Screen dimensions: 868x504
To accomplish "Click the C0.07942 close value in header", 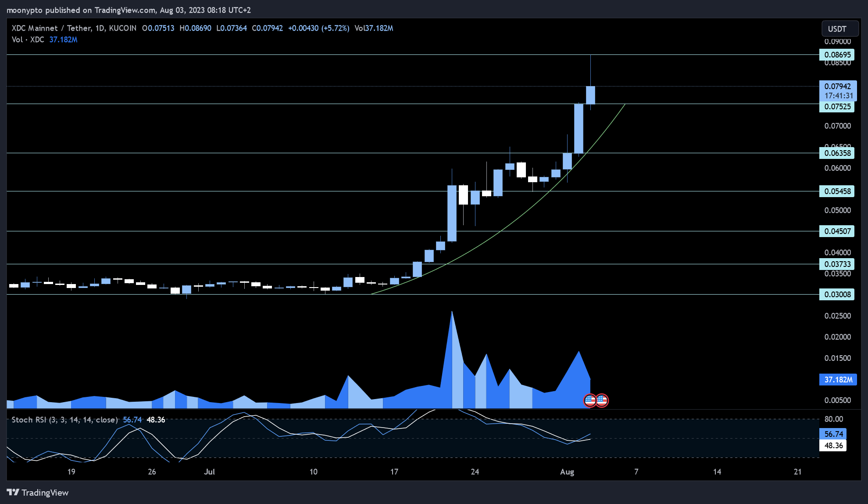I will 267,28.
